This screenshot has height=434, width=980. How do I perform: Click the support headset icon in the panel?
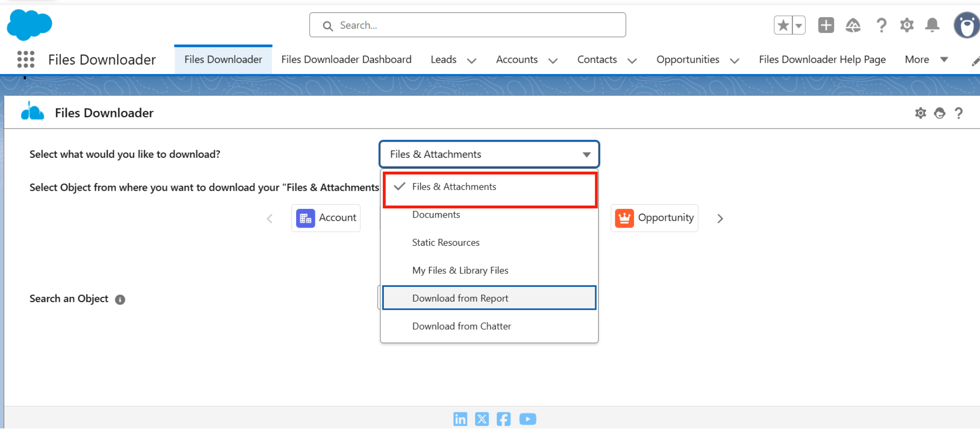[940, 113]
